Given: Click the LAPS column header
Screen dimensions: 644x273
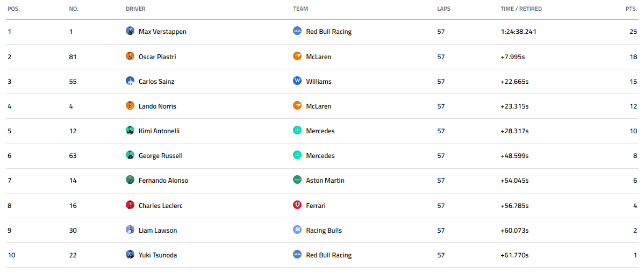Looking at the screenshot, I should point(443,9).
